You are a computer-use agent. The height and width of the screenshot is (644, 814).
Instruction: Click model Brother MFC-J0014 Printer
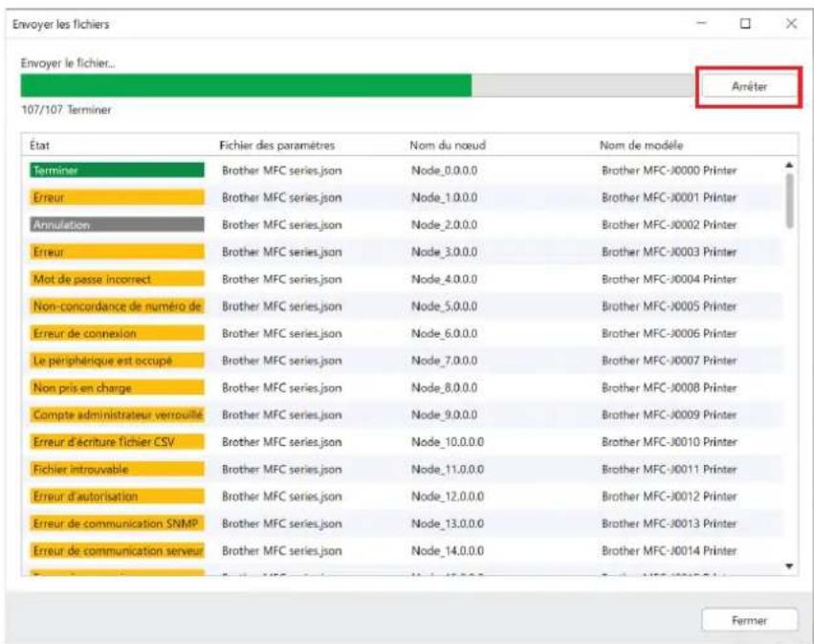670,551
